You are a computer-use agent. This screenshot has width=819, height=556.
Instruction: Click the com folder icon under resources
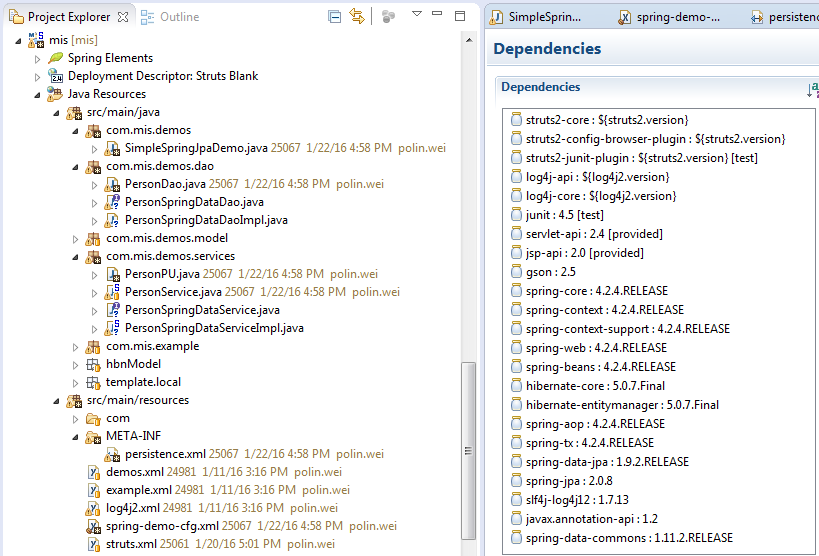93,419
